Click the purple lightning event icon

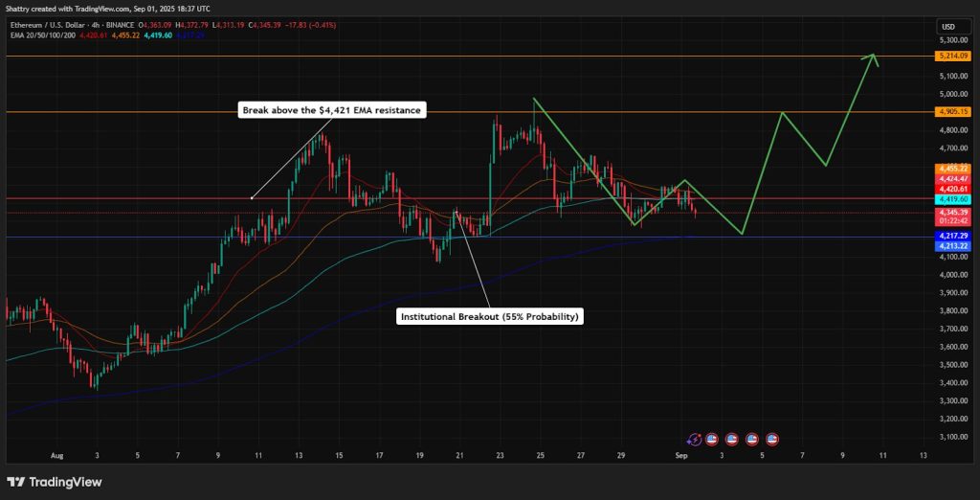click(x=694, y=439)
